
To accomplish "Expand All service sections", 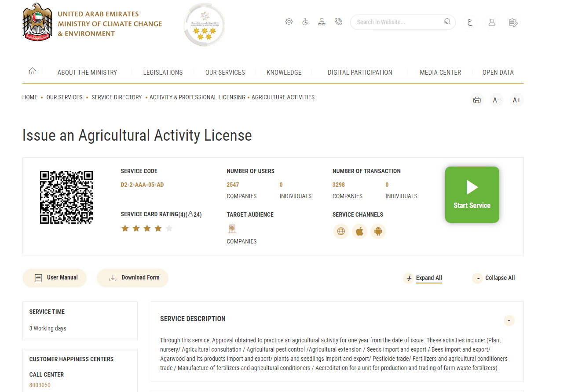I will click(423, 278).
